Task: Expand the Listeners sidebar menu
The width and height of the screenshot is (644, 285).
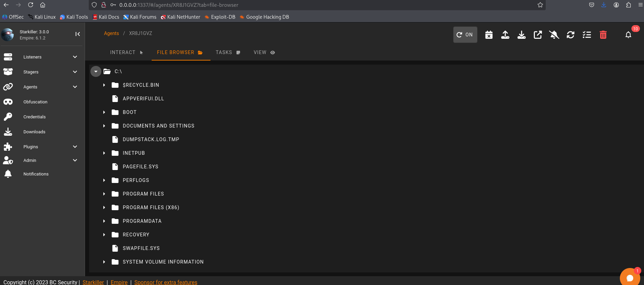Action: click(75, 57)
